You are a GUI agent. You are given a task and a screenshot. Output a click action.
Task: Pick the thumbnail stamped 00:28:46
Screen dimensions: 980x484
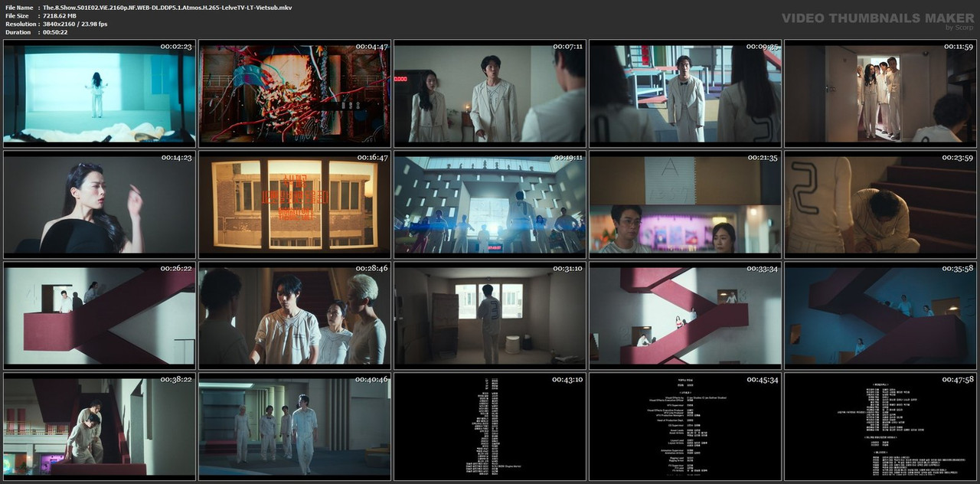pyautogui.click(x=295, y=314)
